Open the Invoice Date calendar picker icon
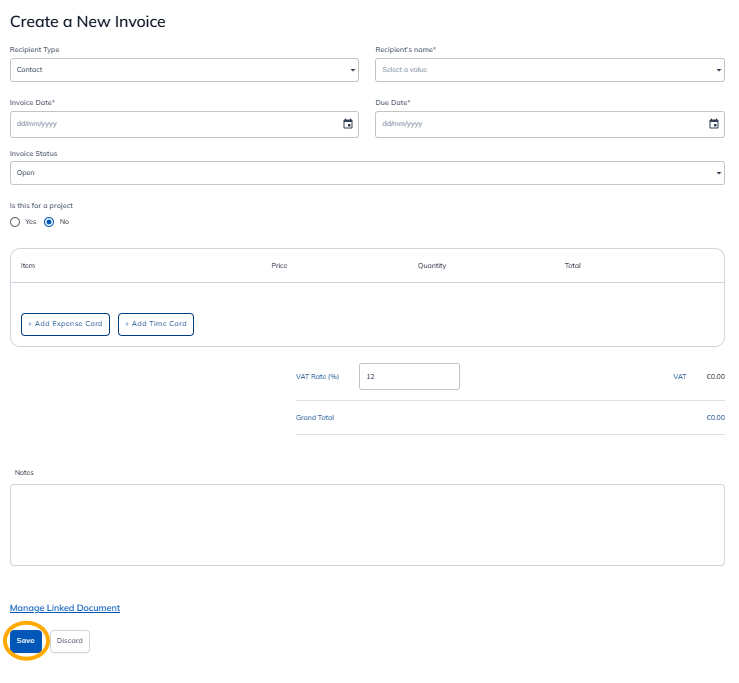Image resolution: width=739 pixels, height=683 pixels. coord(348,124)
